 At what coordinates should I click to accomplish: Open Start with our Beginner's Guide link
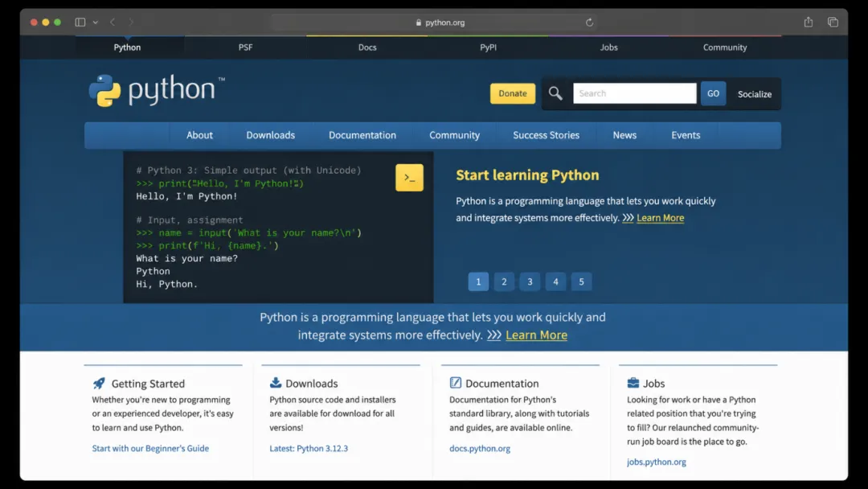150,449
